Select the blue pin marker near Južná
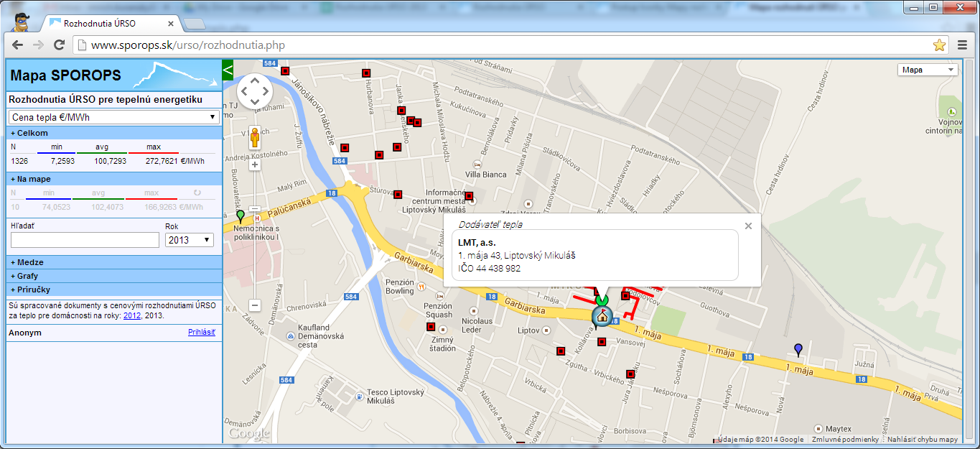 coord(798,350)
